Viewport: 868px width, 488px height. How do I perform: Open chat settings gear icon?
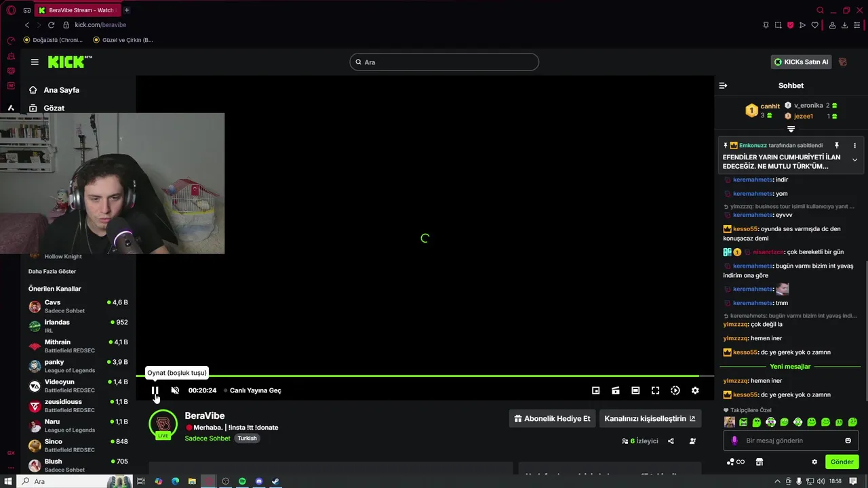point(814,462)
